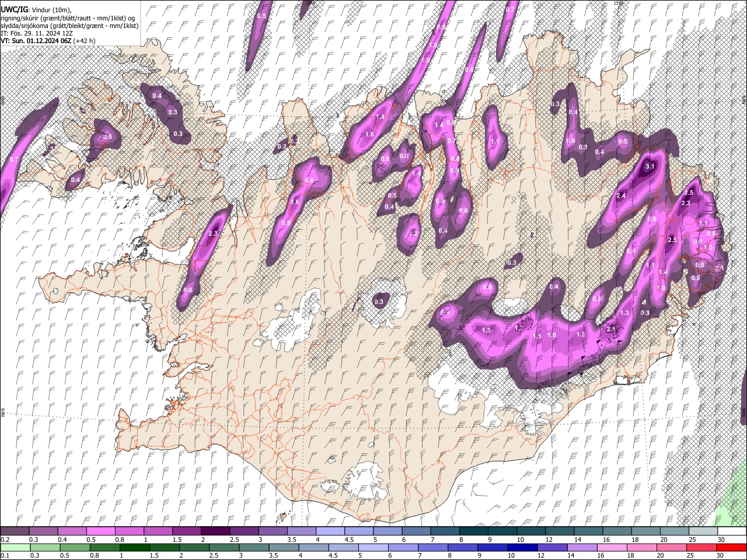Click the '0.1' label starting the lower legend
The image size is (747, 560).
[5, 555]
